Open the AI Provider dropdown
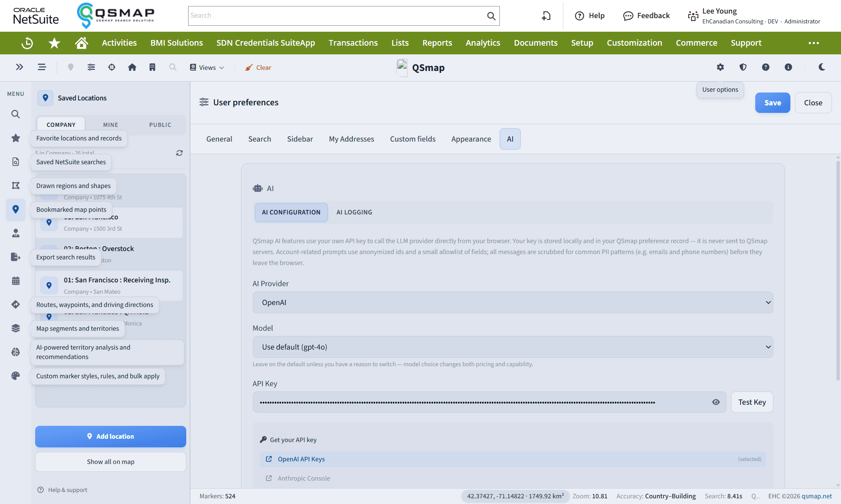841x504 pixels. 513,302
